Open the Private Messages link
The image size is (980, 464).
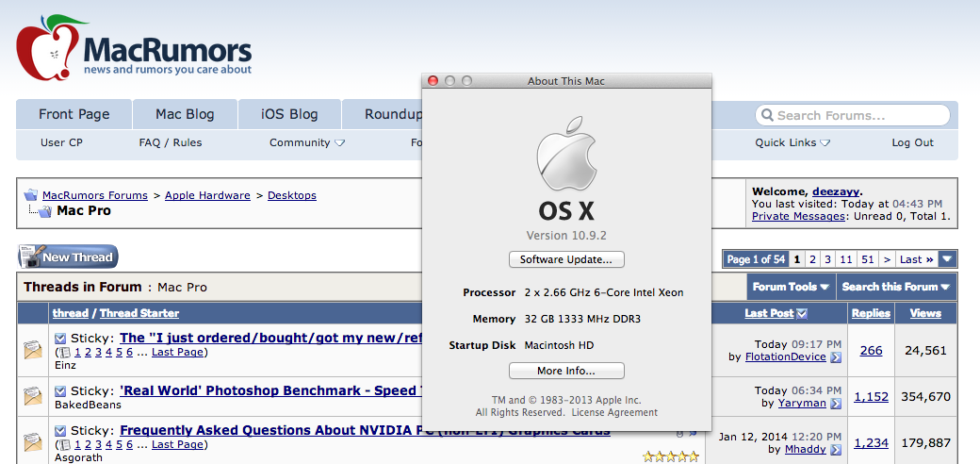[x=798, y=216]
